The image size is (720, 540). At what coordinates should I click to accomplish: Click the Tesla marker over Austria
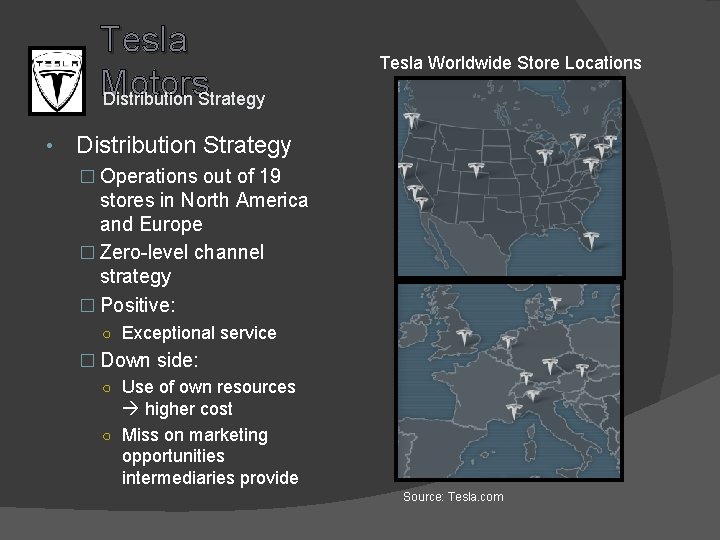tap(582, 370)
